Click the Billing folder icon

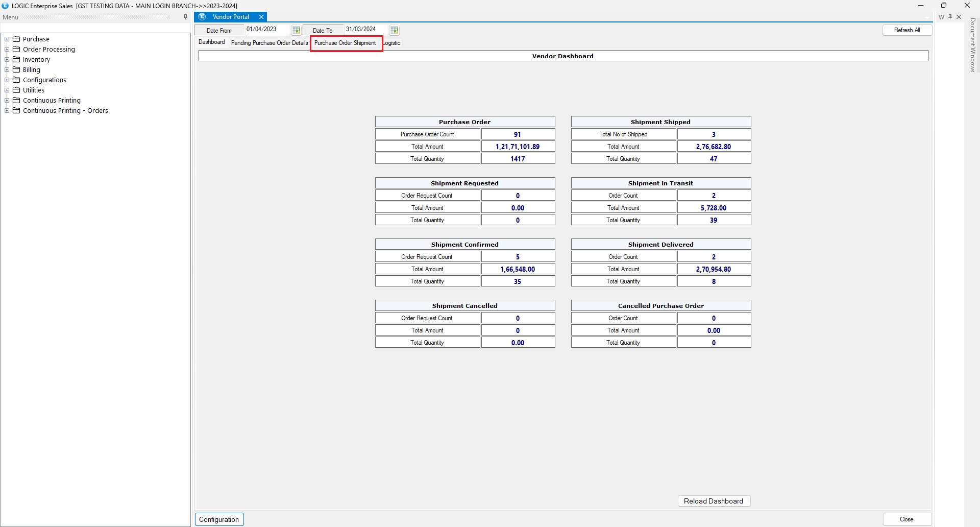pos(16,69)
